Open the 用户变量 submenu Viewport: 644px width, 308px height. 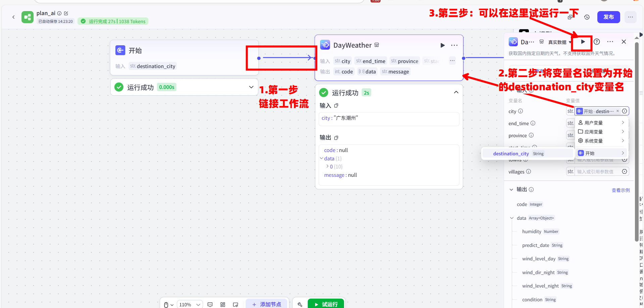tap(601, 123)
